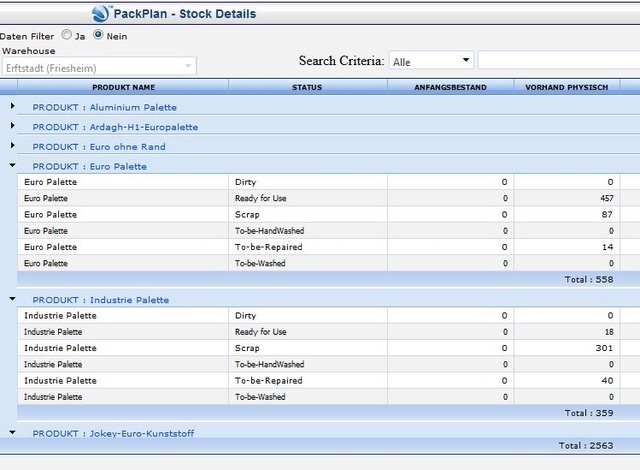Viewport: 640px width, 470px height.
Task: Select the Euro Palette Dirty status cell
Action: pyautogui.click(x=308, y=182)
